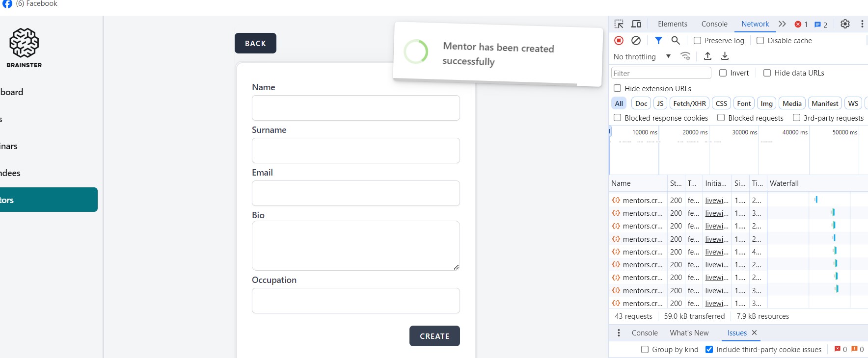Toggle the device toolbar icon

[x=636, y=24]
